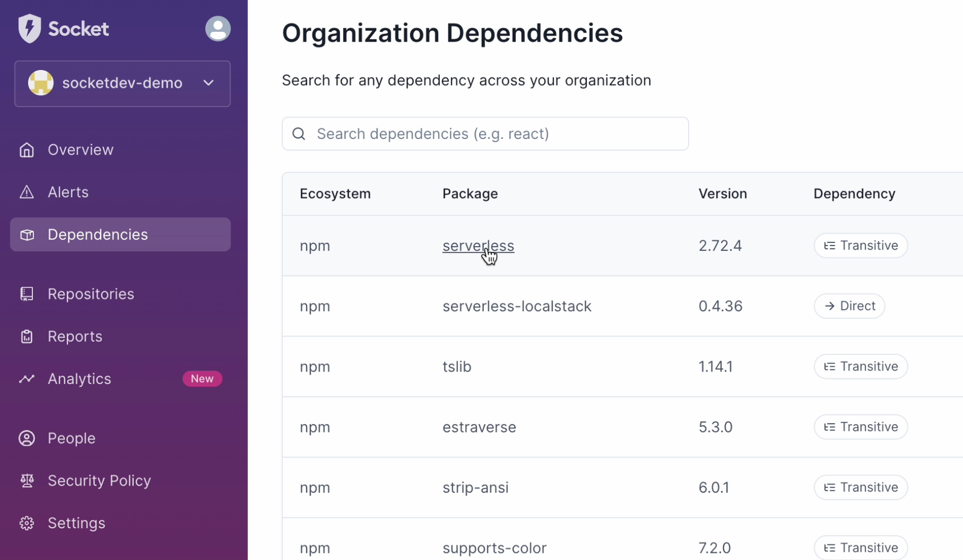The height and width of the screenshot is (560, 963).
Task: Click the Transitive badge for serverless
Action: click(861, 245)
